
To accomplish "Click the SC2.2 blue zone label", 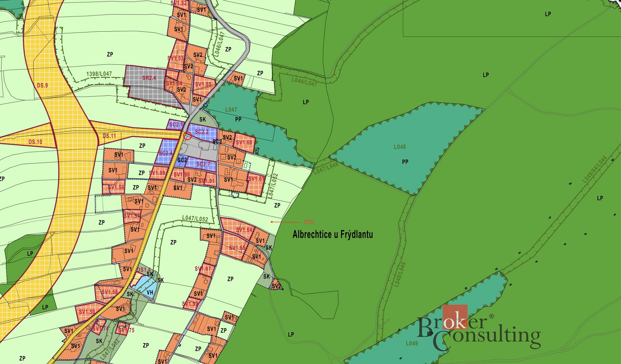I will point(202,132).
